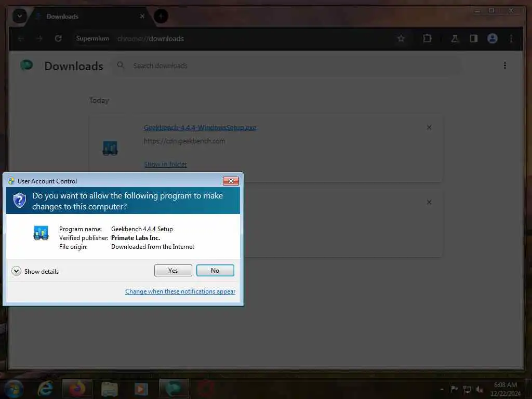Open Downloads page more actions menu

tap(504, 65)
